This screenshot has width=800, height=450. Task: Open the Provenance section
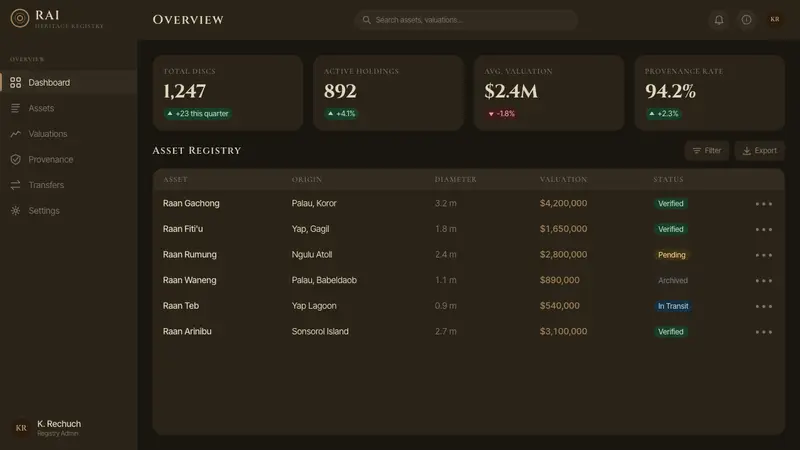point(68,159)
